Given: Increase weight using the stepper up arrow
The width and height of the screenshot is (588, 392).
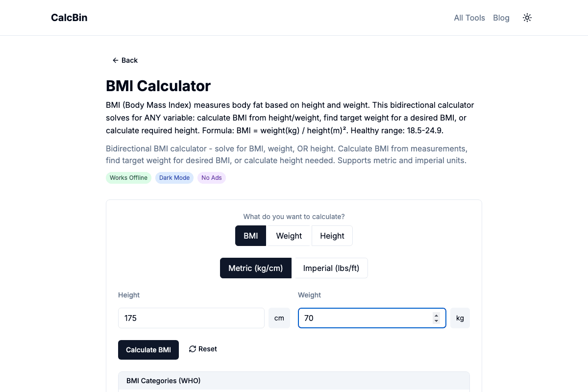Looking at the screenshot, I should (x=436, y=315).
